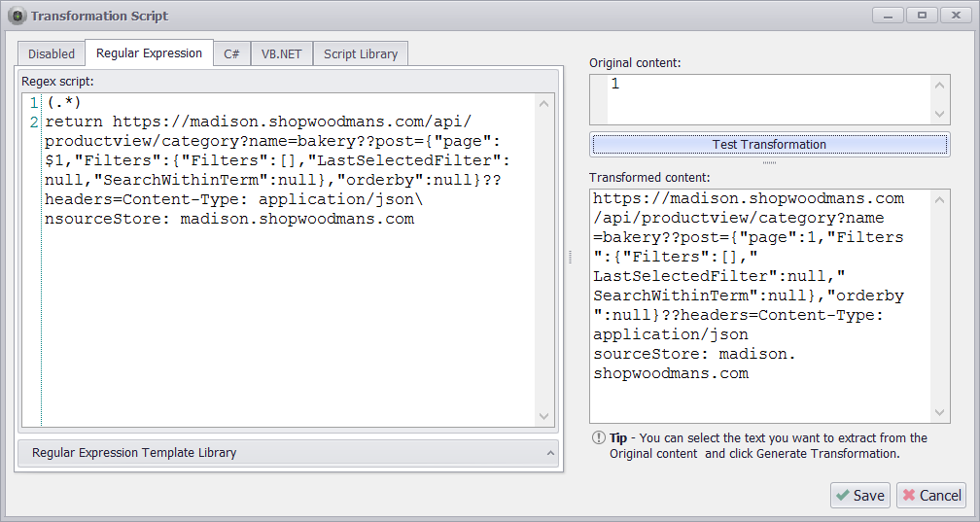
Task: Switch to the VB.NET tab
Action: pos(281,54)
